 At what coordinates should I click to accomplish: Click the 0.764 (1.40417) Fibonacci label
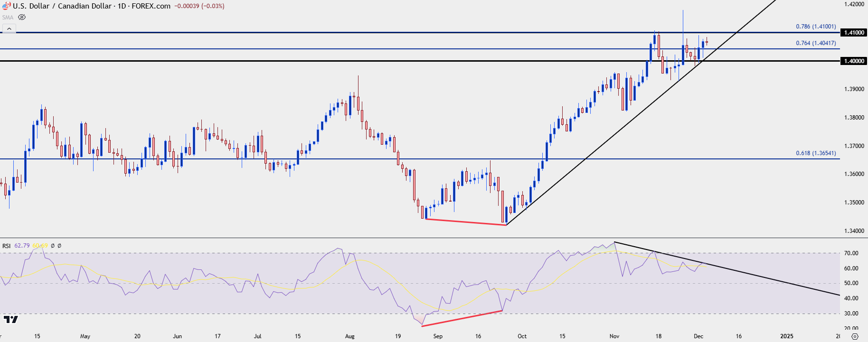pos(816,43)
